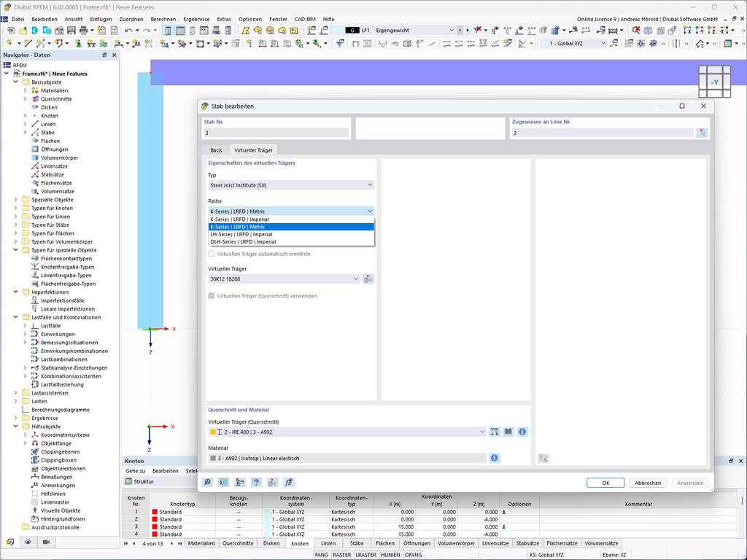Click the Print toolbar icon
The height and width of the screenshot is (560, 747).
coord(83,31)
